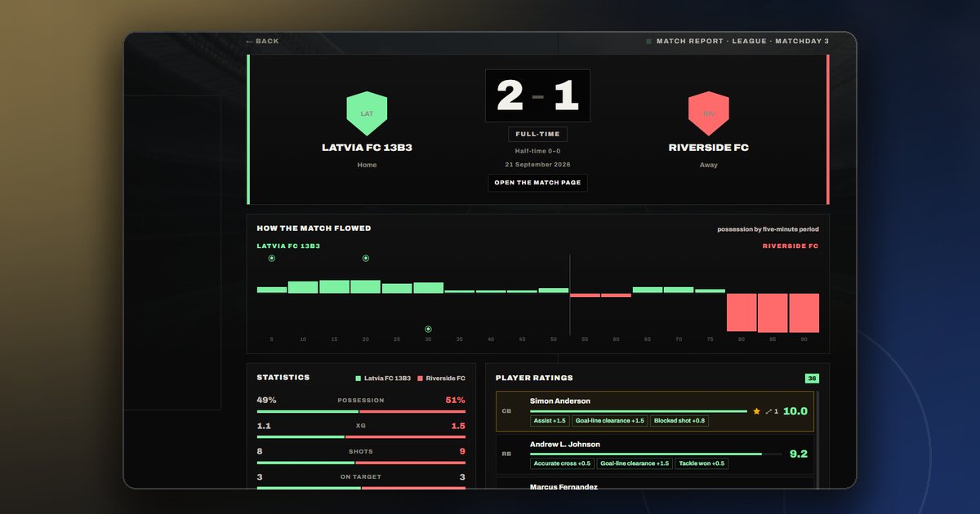
Task: Select the goal marker above minute 20
Action: tap(366, 258)
